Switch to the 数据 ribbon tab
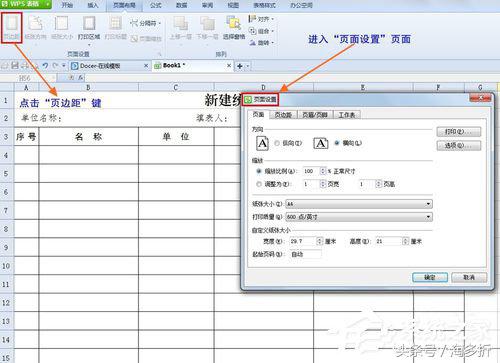This screenshot has height=363, width=500. click(x=182, y=5)
